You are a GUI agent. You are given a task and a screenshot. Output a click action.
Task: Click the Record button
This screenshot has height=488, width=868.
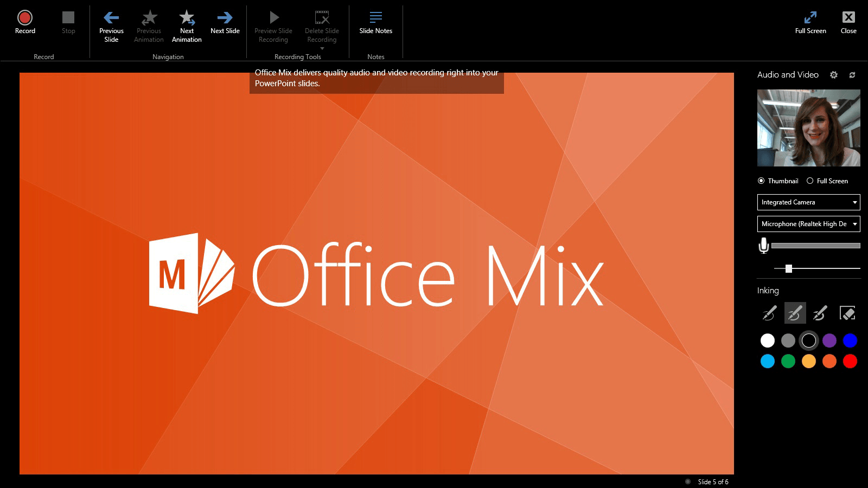point(24,22)
